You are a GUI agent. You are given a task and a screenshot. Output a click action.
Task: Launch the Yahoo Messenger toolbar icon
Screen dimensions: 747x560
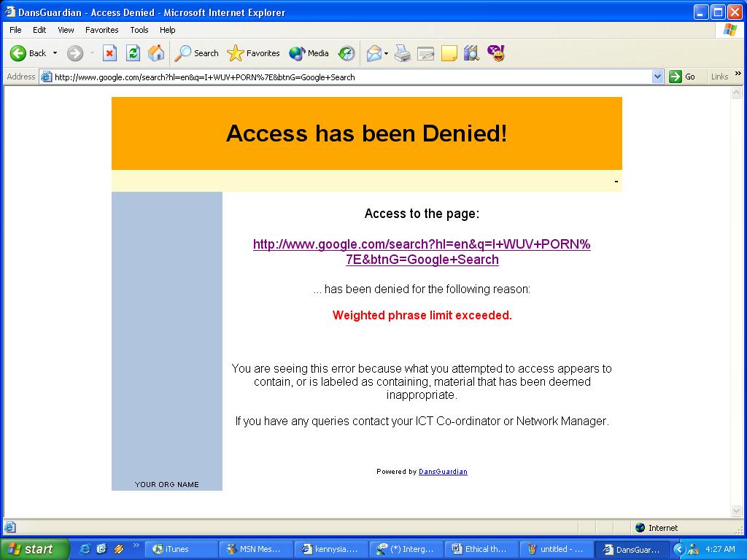496,53
